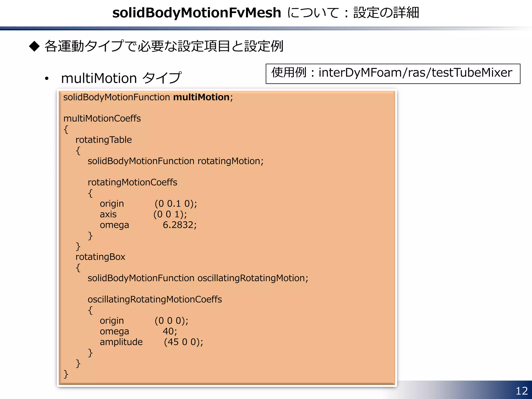
Task: Click the slide title solidBodyMotionFvMesh
Action: (x=197, y=13)
